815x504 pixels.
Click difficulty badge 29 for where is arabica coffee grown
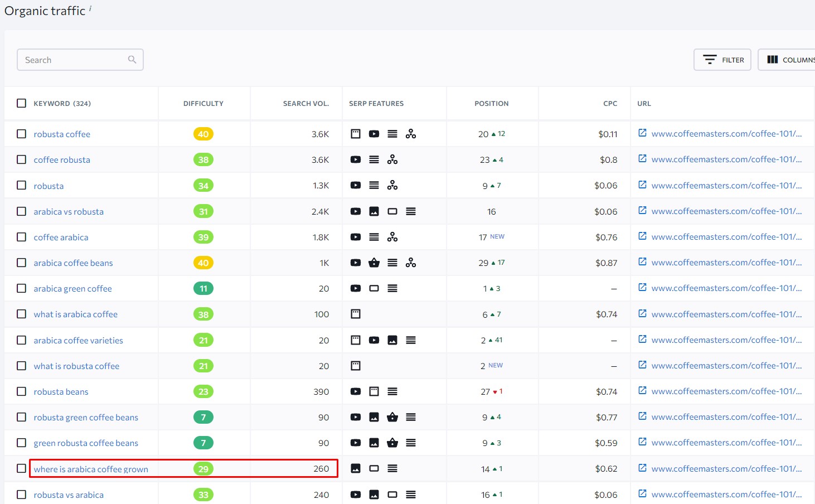coord(203,469)
